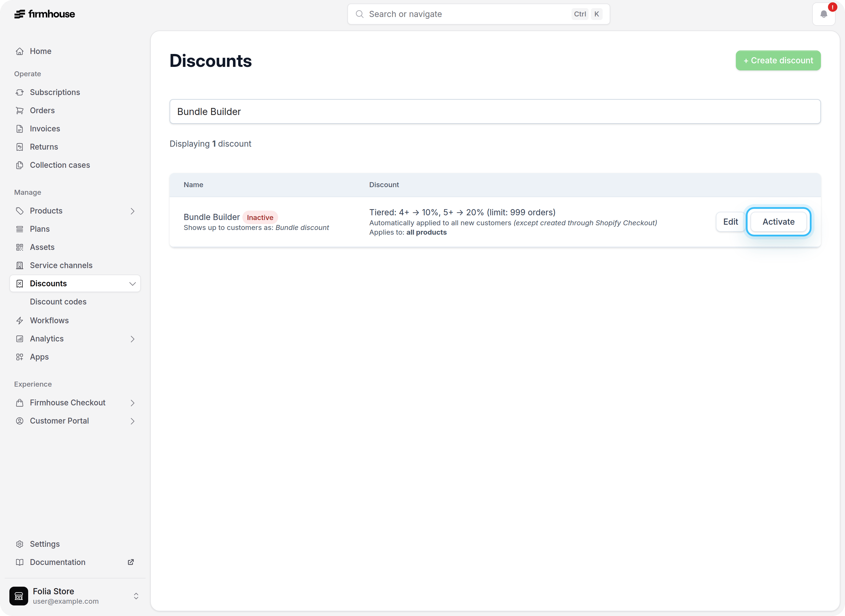Click the Invoices document icon

pyautogui.click(x=20, y=129)
